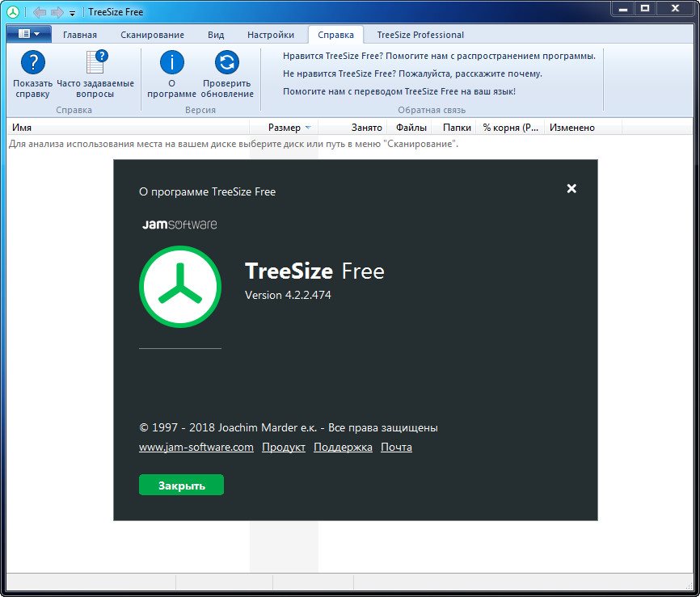Open the blue application file menu button

29,34
